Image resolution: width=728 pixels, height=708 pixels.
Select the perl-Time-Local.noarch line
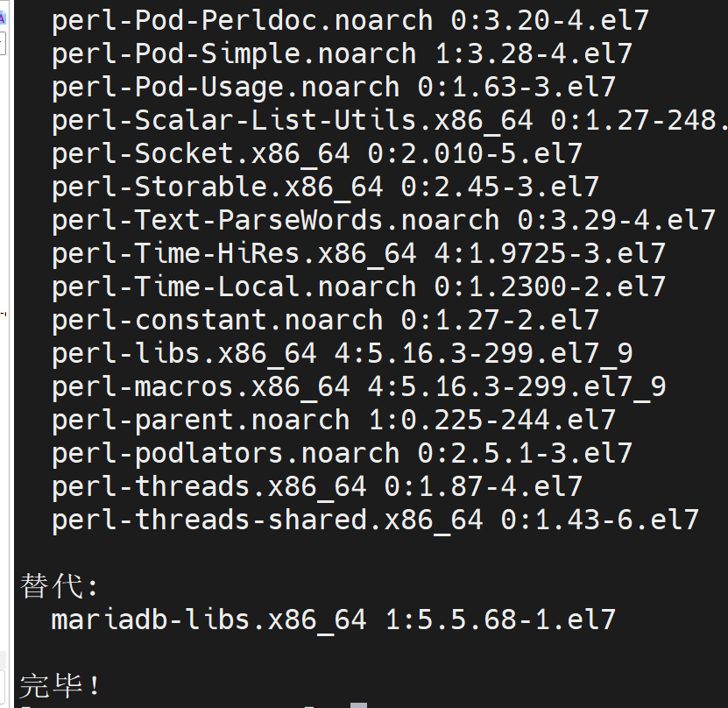pos(357,287)
